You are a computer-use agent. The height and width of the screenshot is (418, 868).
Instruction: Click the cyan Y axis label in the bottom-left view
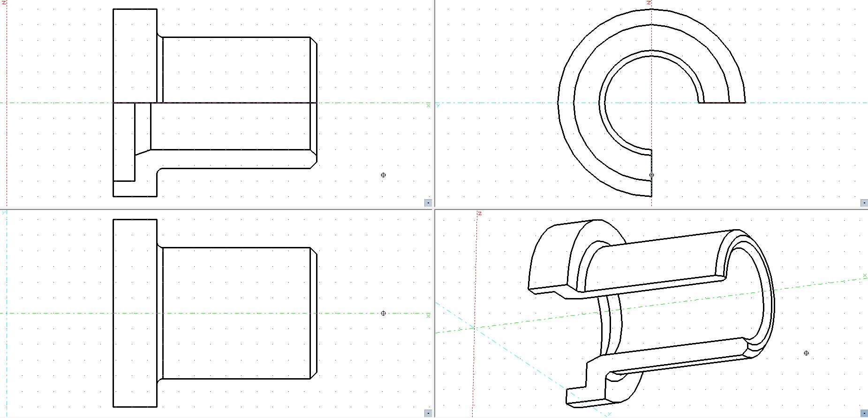(x=4, y=213)
